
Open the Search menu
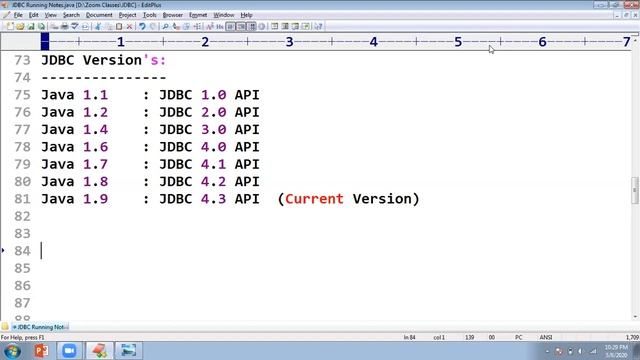tap(71, 15)
